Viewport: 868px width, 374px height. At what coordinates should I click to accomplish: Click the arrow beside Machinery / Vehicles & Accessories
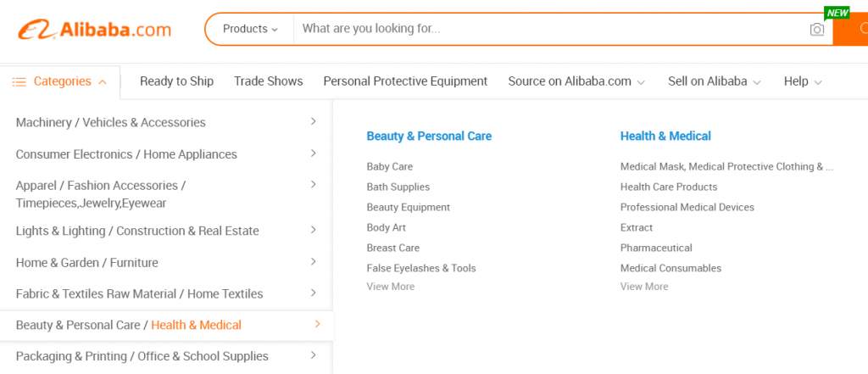[x=314, y=121]
